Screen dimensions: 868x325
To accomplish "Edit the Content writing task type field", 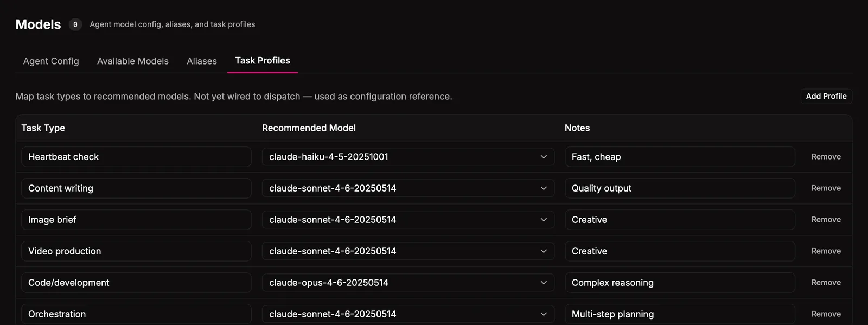I will click(136, 188).
